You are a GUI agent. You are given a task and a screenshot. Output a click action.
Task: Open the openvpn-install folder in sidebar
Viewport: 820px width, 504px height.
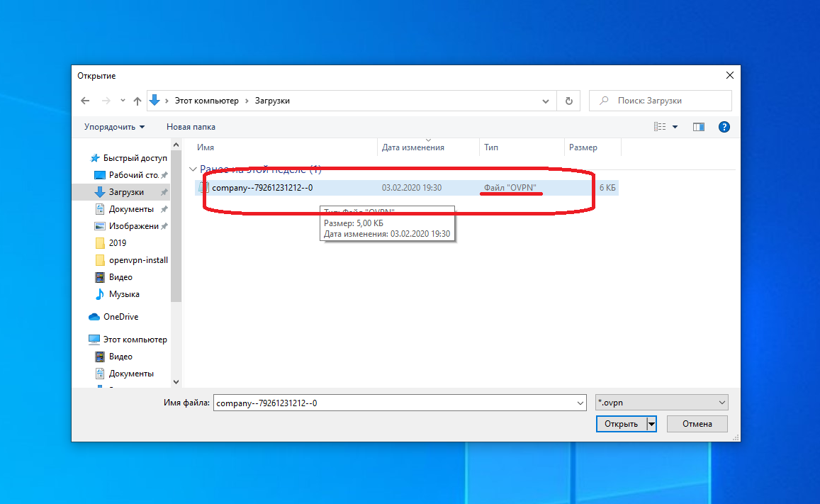coord(137,260)
